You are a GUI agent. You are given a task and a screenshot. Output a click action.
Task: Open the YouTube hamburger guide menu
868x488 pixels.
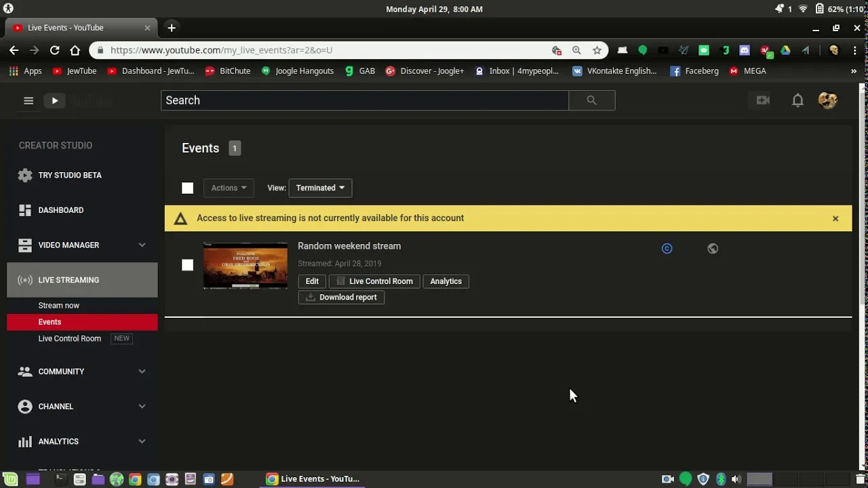pos(28,101)
